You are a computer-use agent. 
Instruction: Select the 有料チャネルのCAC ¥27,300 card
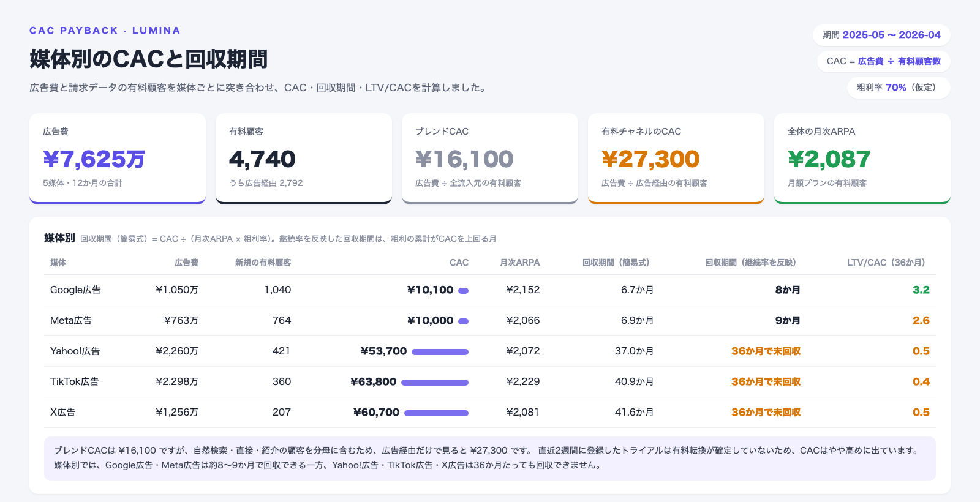pos(676,159)
